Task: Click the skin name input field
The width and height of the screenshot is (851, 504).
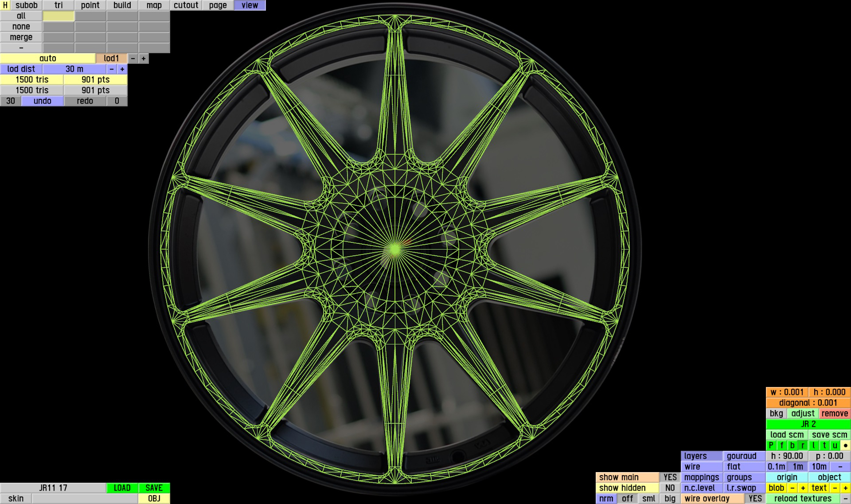Action: pos(84,499)
